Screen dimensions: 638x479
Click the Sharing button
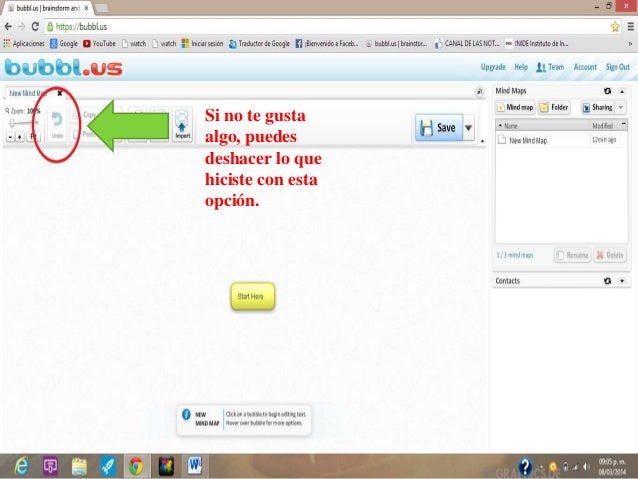[x=598, y=107]
